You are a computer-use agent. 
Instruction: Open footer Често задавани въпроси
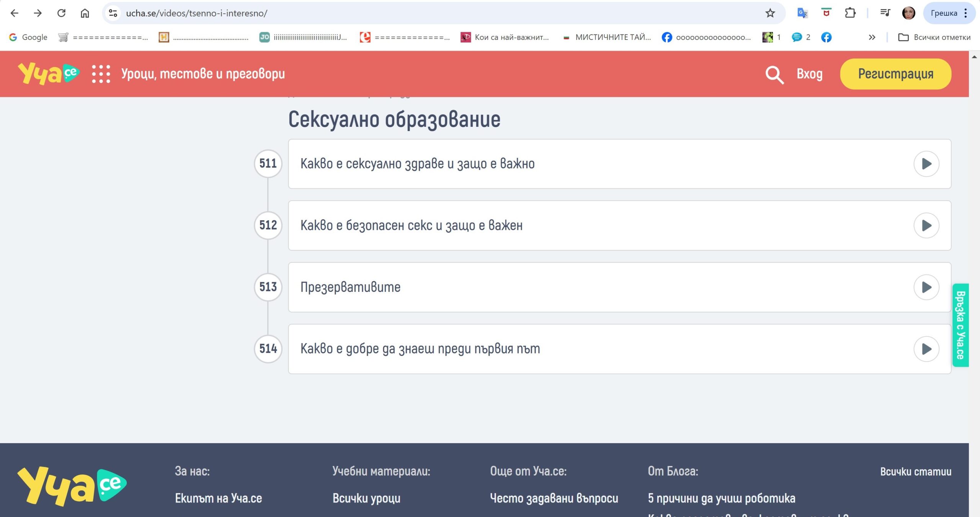pos(554,498)
